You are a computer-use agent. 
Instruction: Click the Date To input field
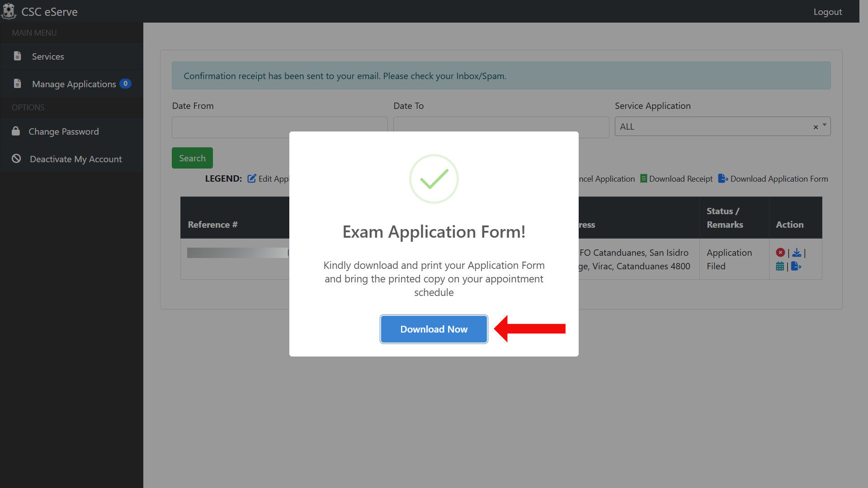point(501,127)
